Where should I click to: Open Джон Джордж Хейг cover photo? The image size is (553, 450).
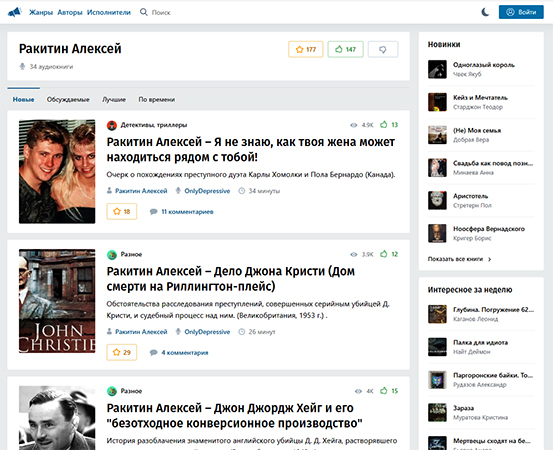57,418
